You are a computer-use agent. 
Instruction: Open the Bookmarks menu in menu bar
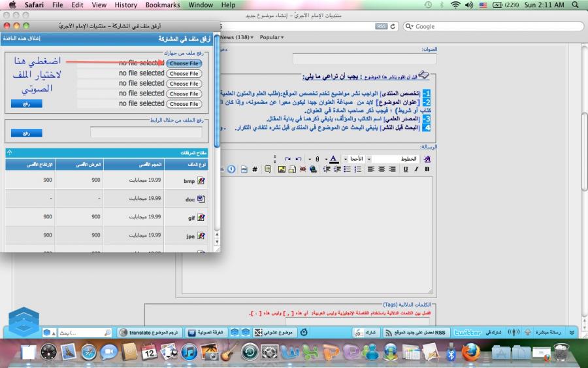click(163, 5)
